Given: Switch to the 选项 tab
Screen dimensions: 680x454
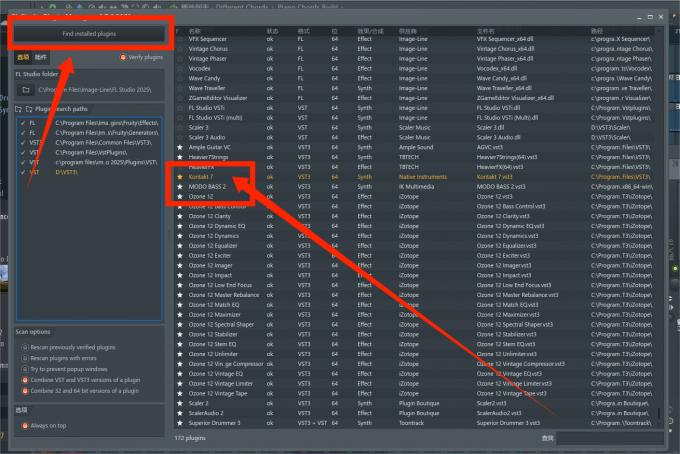Looking at the screenshot, I should (23, 57).
